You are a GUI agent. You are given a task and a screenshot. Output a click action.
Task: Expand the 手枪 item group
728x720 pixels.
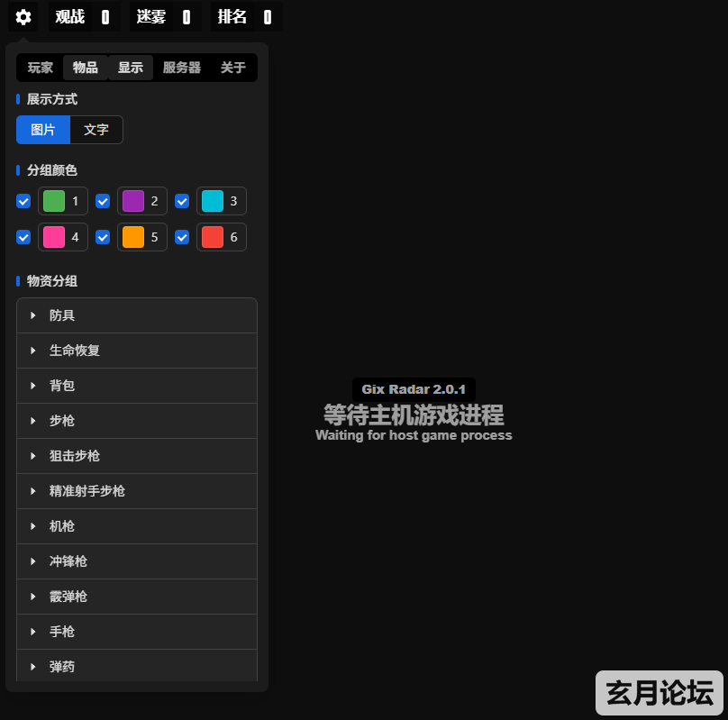tap(137, 632)
